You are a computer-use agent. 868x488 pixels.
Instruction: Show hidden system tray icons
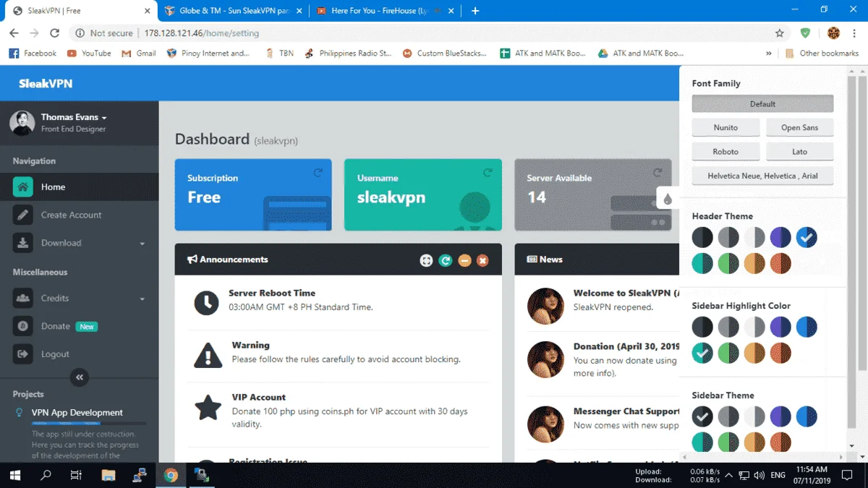point(728,475)
